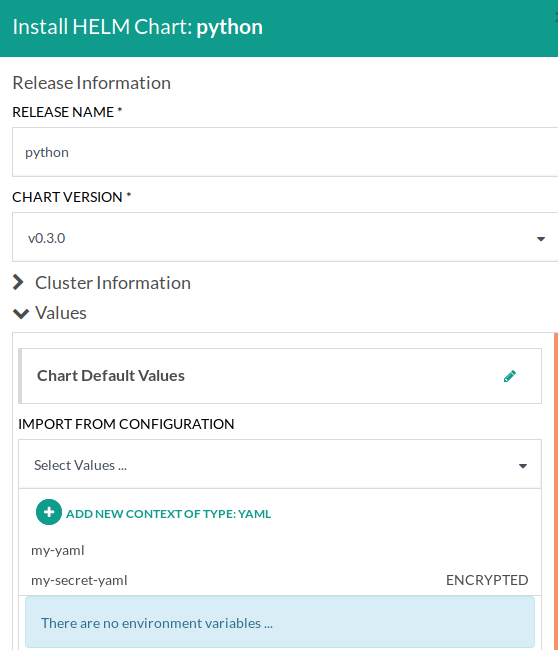558x650 pixels.
Task: Select the Chart Default Values panel
Action: tap(280, 376)
